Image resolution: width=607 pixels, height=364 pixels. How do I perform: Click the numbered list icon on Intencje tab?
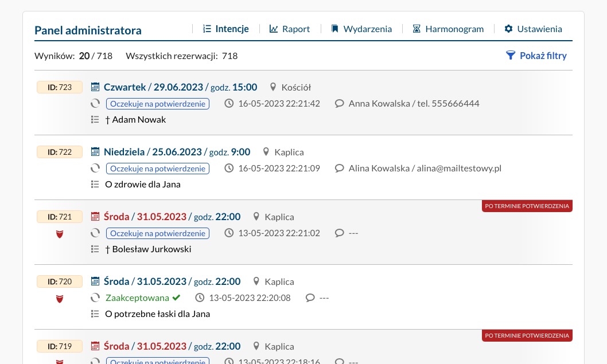(207, 28)
